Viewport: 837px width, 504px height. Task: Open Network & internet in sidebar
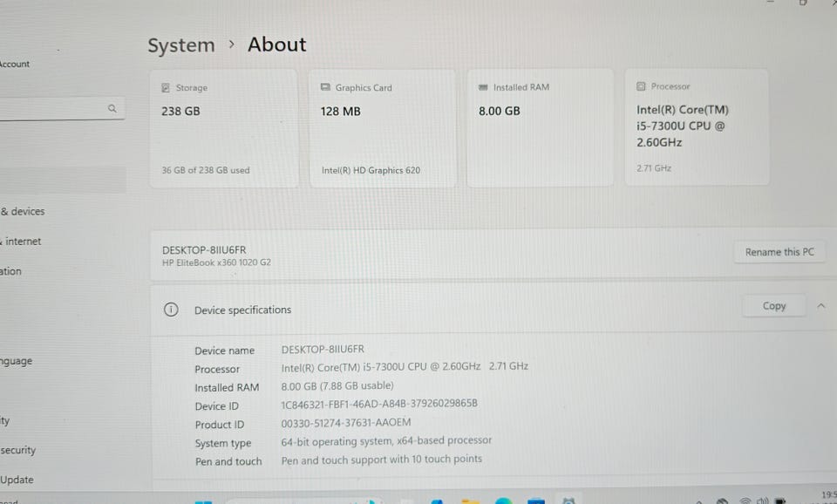(x=20, y=242)
